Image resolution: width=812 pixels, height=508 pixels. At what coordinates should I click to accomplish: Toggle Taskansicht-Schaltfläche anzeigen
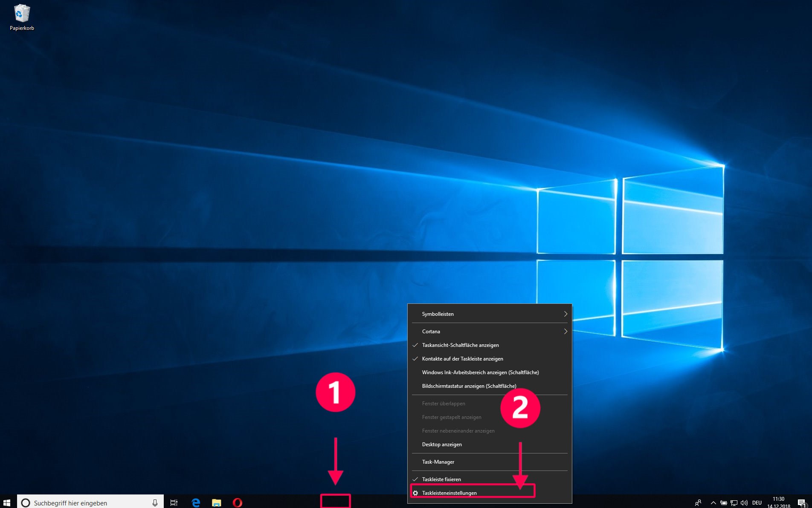tap(490, 345)
